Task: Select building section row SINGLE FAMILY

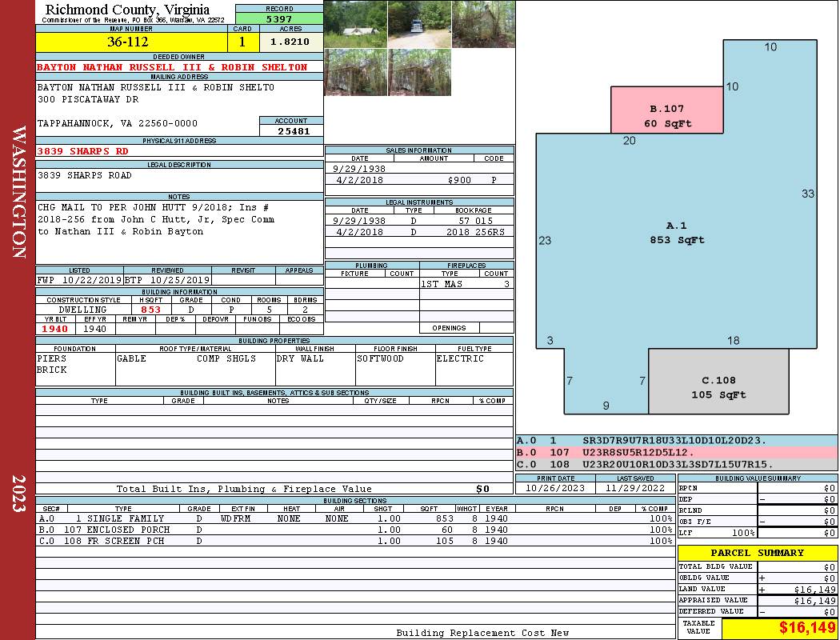Action: click(x=354, y=518)
